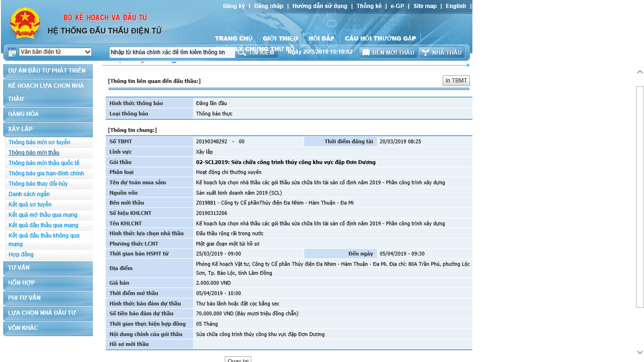
Task: Click the price 2.000.000 VND
Action: click(x=214, y=283)
